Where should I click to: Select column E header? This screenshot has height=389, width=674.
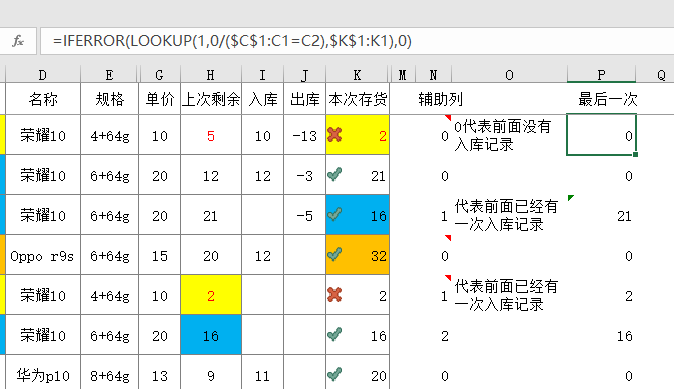tap(109, 75)
